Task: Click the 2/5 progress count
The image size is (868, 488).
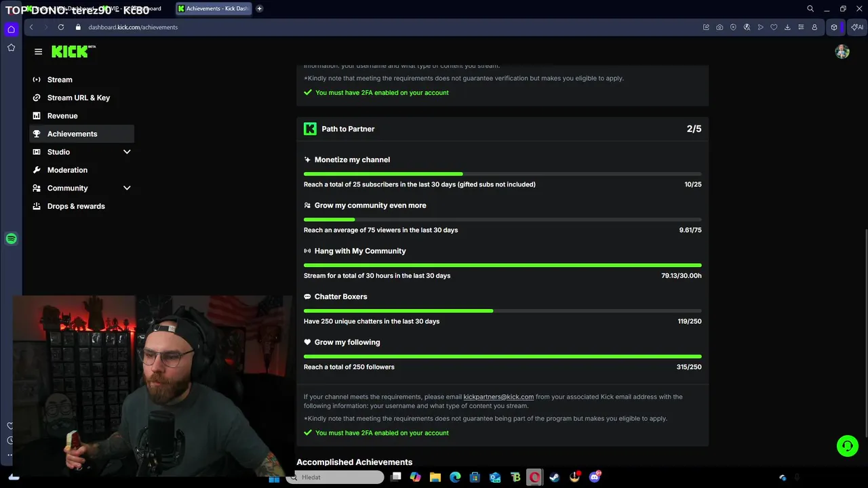Action: [694, 129]
